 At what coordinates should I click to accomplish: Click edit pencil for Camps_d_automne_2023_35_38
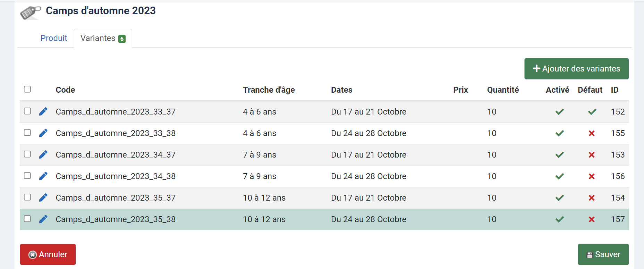coord(43,219)
